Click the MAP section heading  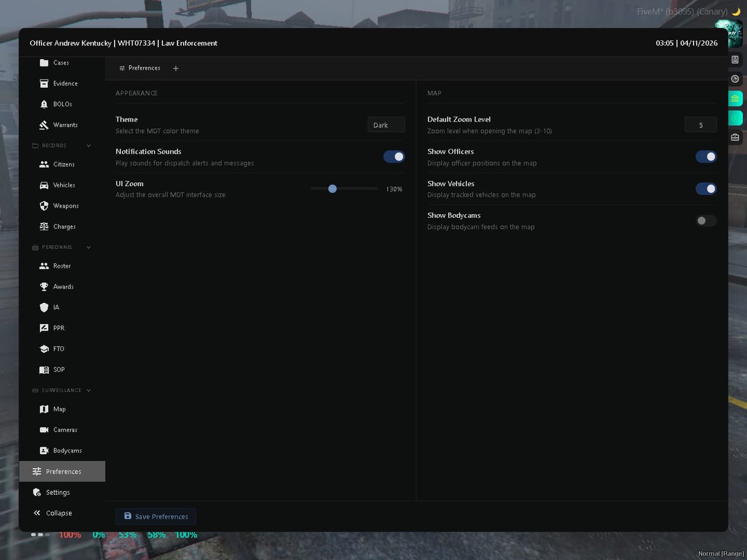tap(435, 93)
